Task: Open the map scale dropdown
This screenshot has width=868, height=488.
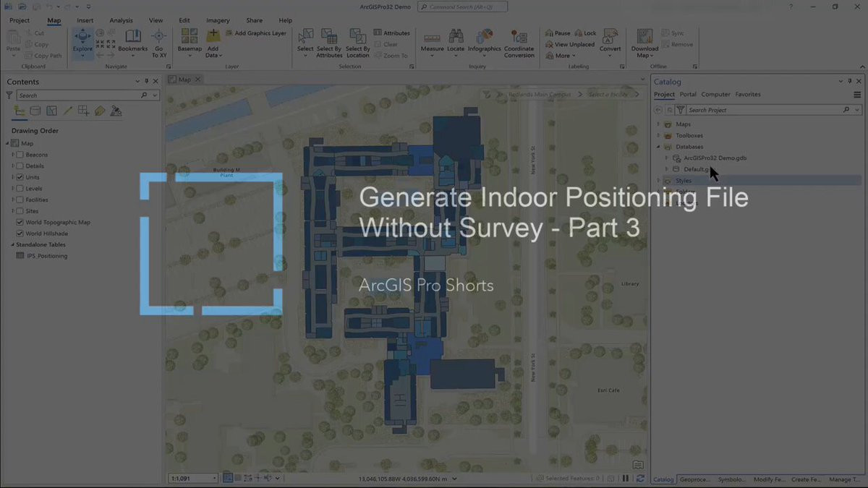Action: [x=214, y=479]
